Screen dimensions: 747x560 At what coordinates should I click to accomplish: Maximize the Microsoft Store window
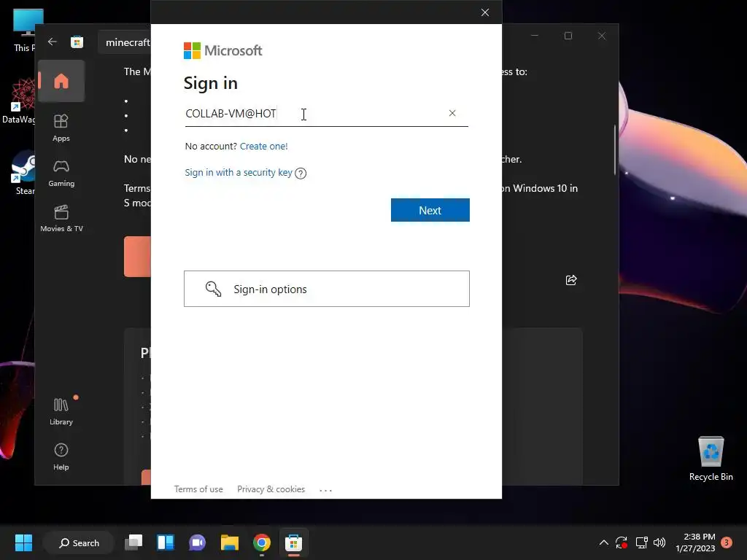568,36
